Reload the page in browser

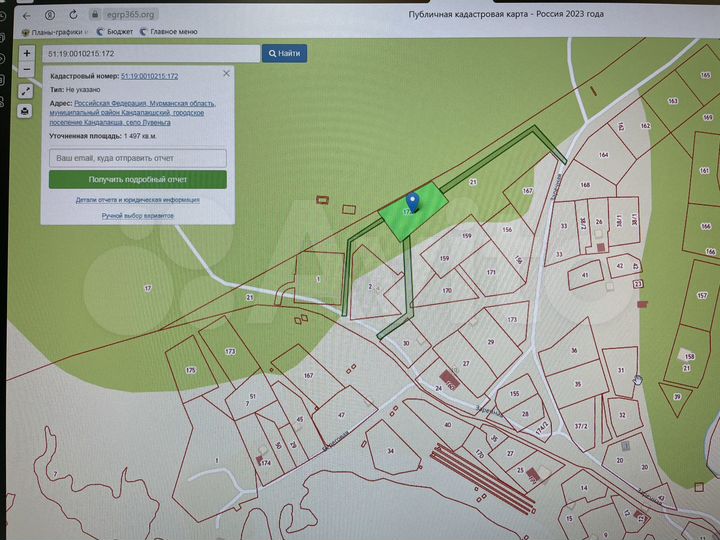pyautogui.click(x=73, y=15)
